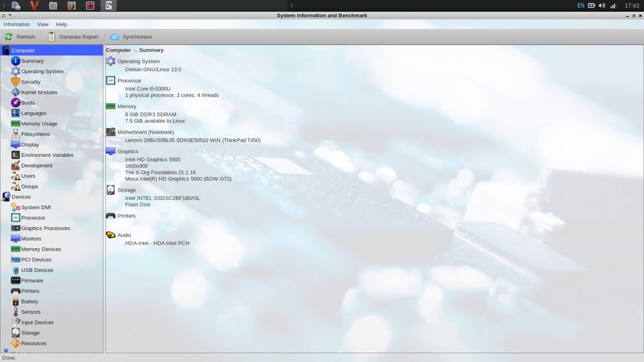
Task: Collapse the Computer tree category
Action: click(7, 50)
